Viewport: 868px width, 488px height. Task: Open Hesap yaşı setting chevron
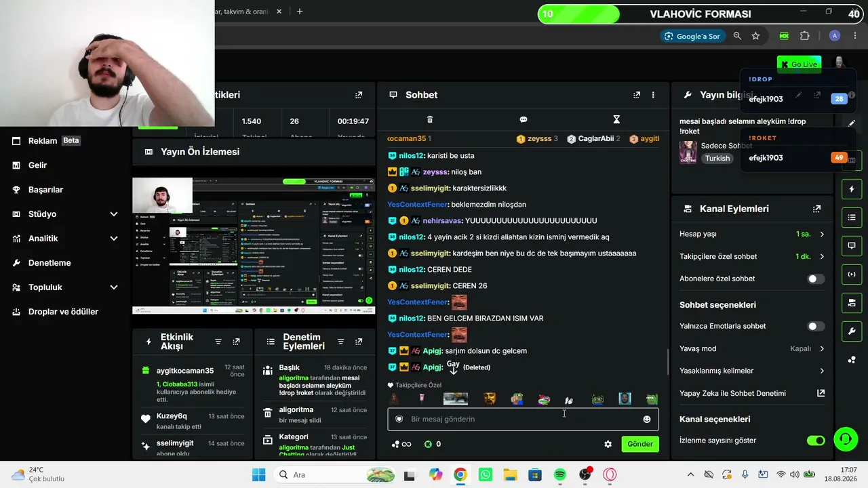(822, 234)
